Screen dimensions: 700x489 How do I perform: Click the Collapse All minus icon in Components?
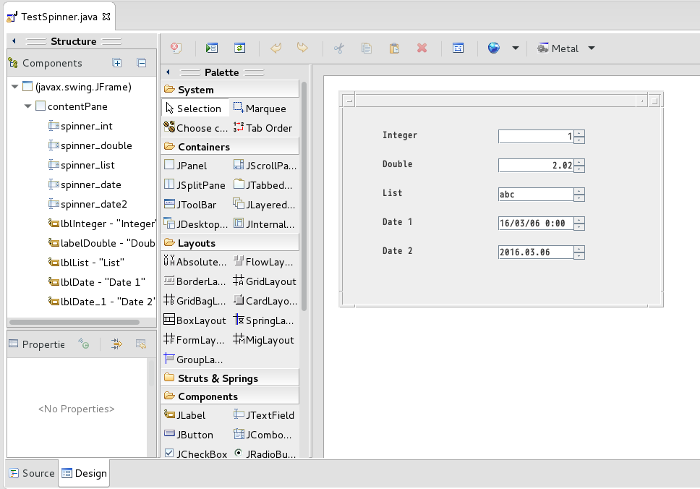(142, 63)
